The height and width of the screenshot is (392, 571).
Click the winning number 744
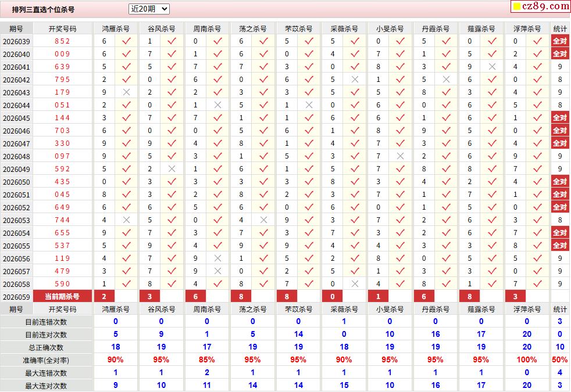(x=62, y=220)
